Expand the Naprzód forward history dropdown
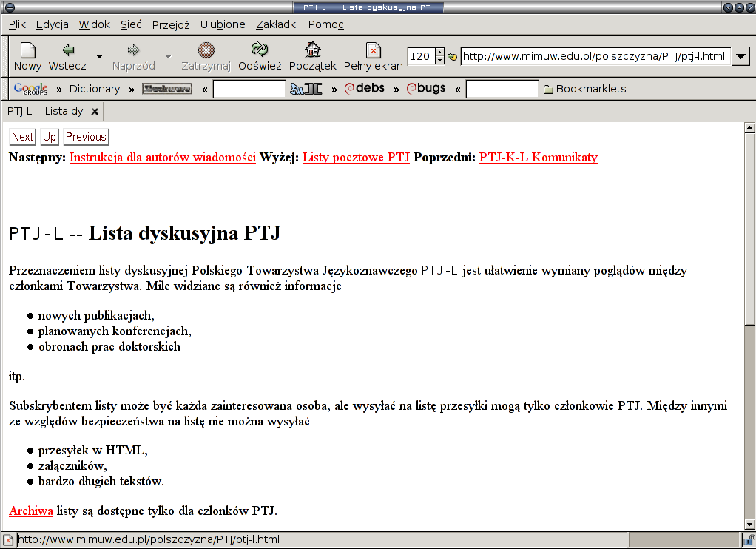 [x=168, y=56]
